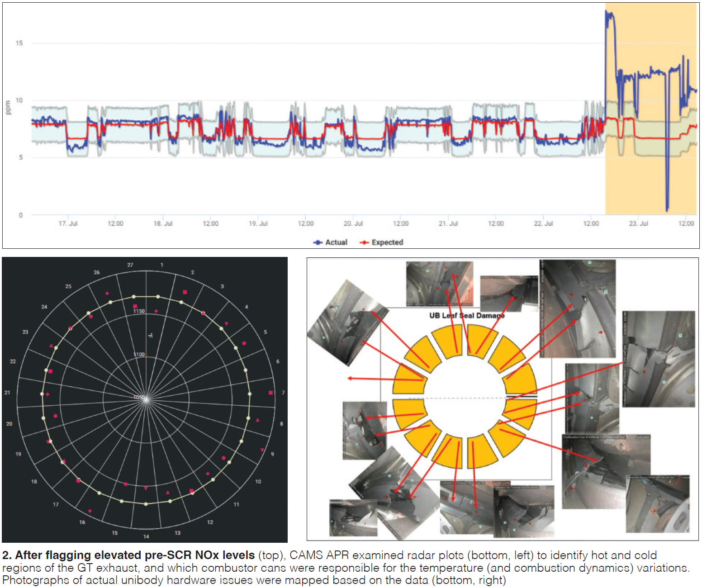This screenshot has width=702, height=588.
Task: Click the bold figure caption heading
Action: 128,555
